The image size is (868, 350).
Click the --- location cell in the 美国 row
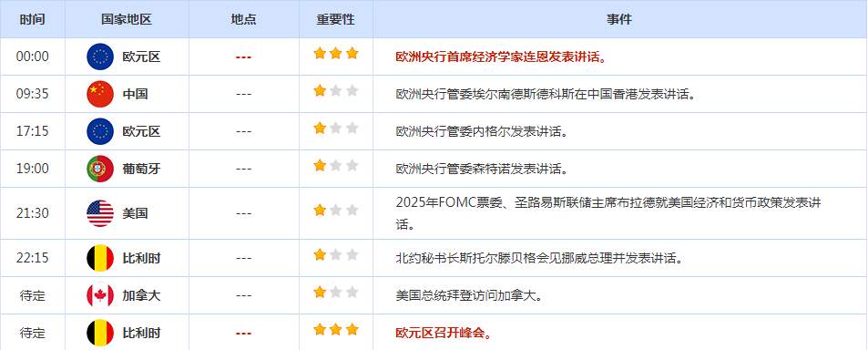point(243,214)
